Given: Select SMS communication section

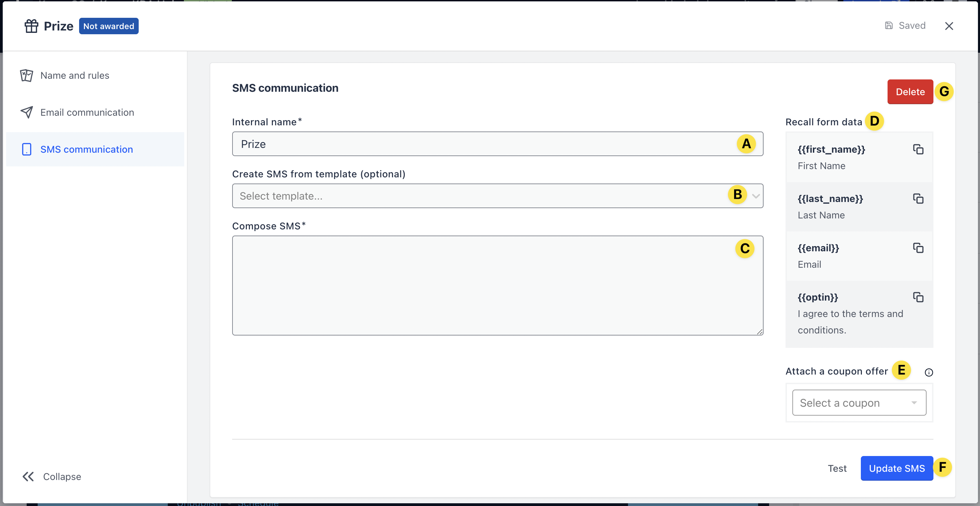Looking at the screenshot, I should click(95, 149).
